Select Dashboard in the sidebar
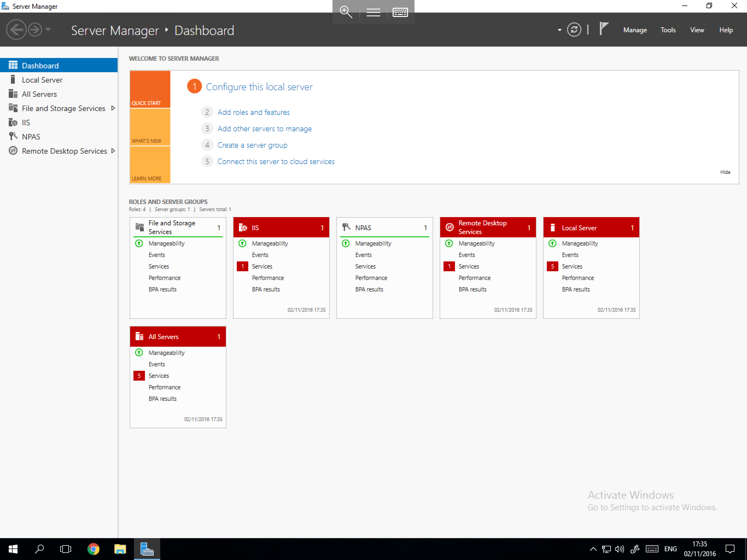Viewport: 747px width, 560px height. tap(59, 65)
